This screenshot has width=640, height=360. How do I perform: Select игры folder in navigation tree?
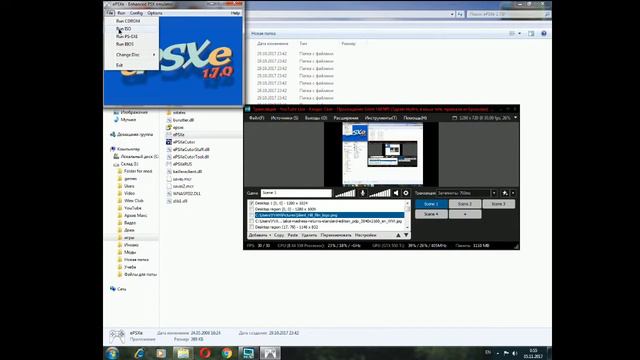coord(129,238)
